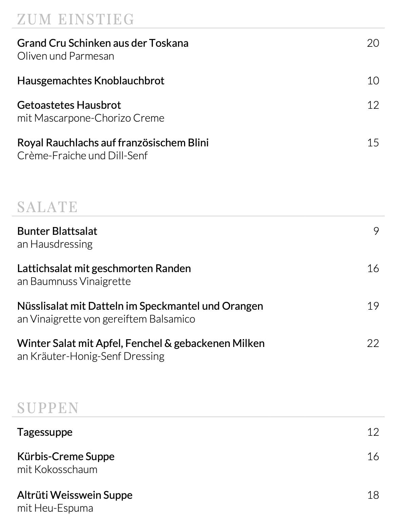Viewport: 400px width, 532px height.
Task: Select Getoastetes Hausbrot item title
Action: 69,105
